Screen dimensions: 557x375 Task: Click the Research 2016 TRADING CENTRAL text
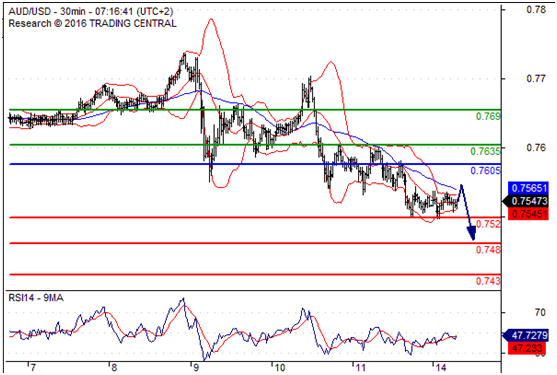92,23
